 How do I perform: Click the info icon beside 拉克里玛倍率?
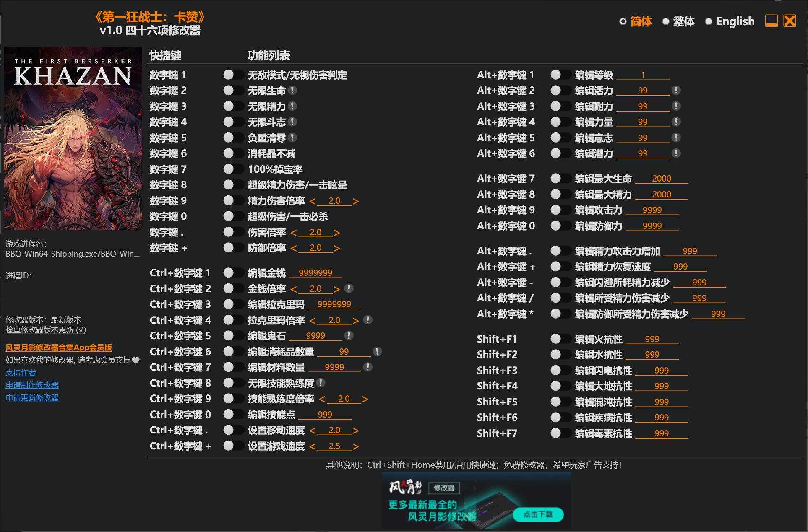point(368,320)
